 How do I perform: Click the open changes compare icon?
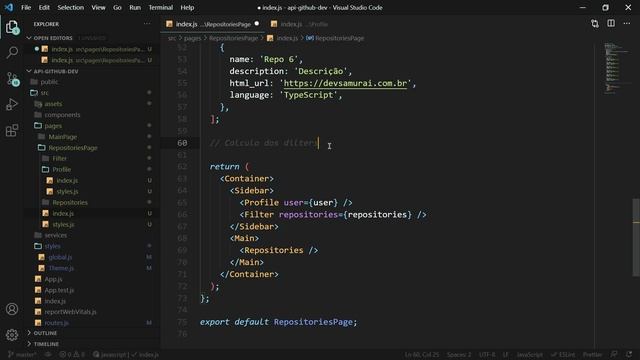595,24
